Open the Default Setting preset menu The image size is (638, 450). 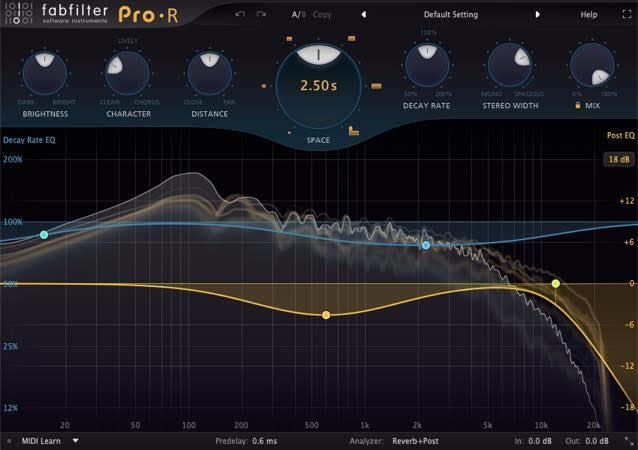(x=451, y=15)
